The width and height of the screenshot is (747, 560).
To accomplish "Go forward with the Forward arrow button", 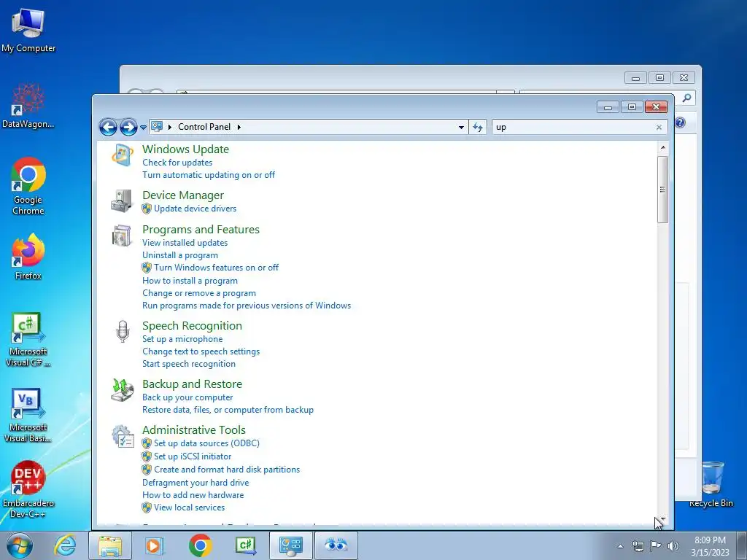I will point(128,127).
